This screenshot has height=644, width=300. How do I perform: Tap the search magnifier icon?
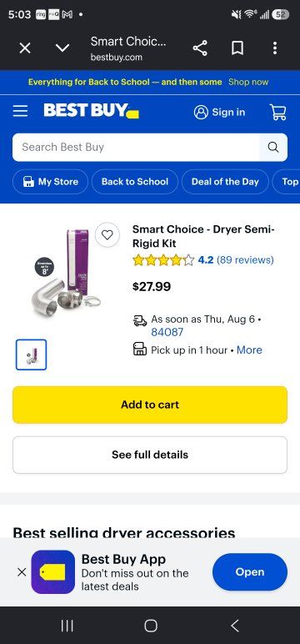pos(272,147)
